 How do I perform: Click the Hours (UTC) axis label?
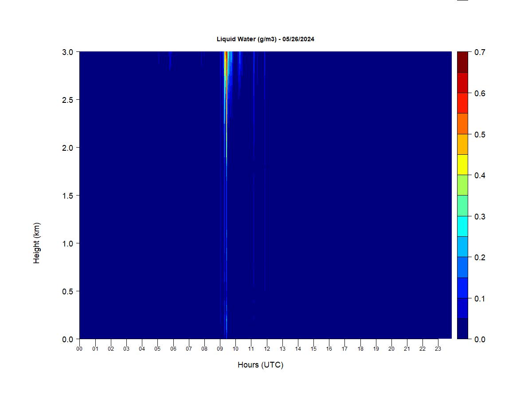pyautogui.click(x=260, y=365)
